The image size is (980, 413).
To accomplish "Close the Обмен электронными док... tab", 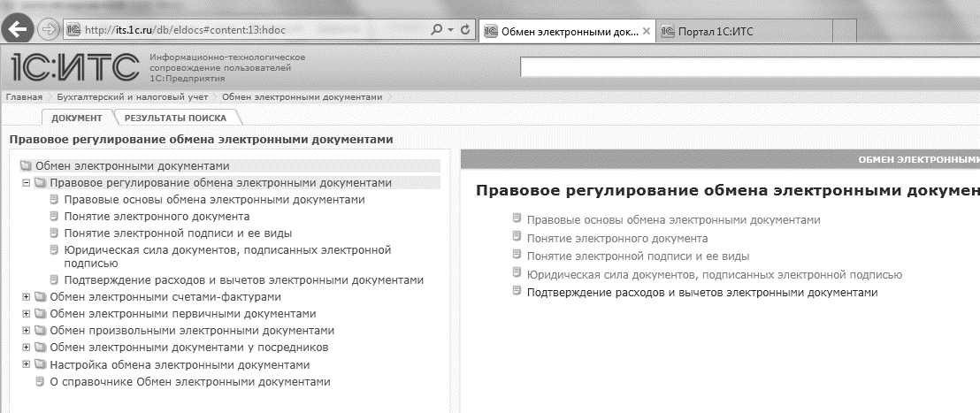I will pos(647,31).
